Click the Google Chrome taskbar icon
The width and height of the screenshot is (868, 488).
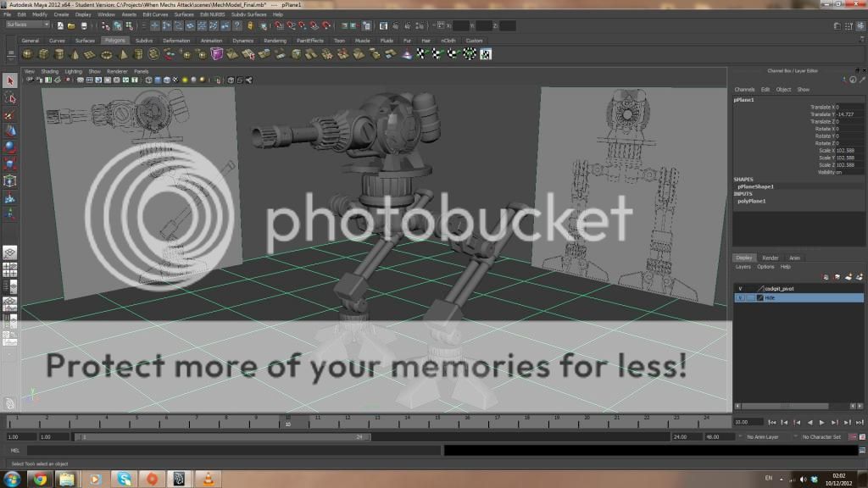[x=40, y=480]
